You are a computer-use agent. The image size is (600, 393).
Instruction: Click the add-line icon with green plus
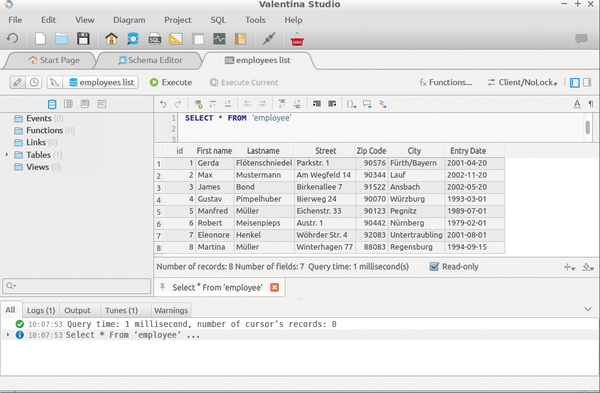tap(198, 104)
